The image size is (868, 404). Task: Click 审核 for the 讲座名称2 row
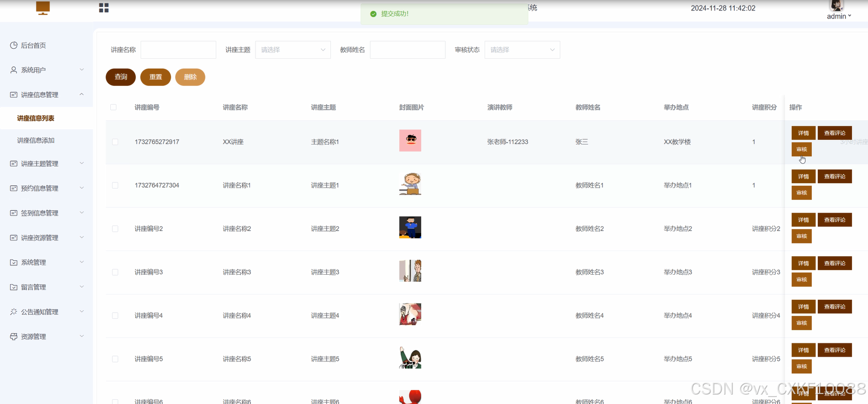click(x=802, y=236)
